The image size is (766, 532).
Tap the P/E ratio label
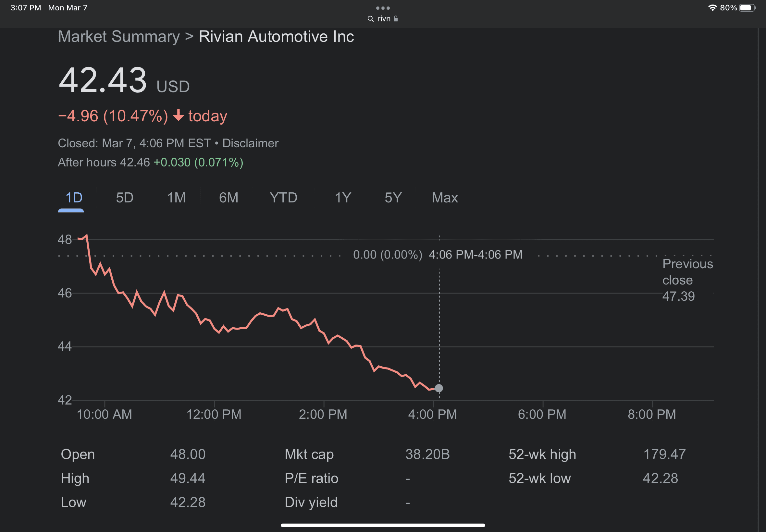pos(311,478)
